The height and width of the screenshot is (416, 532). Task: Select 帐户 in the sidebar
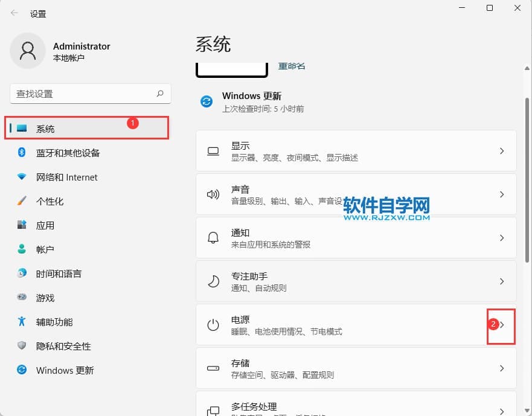[x=45, y=249]
